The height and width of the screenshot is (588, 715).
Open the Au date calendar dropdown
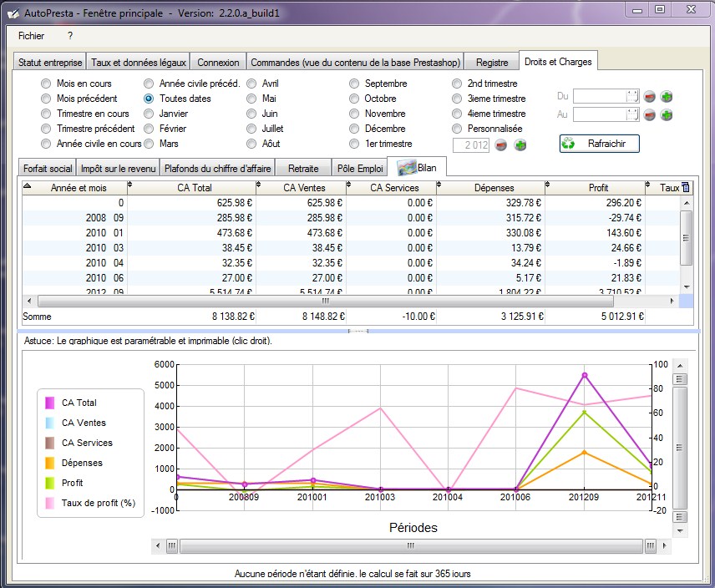[x=631, y=115]
